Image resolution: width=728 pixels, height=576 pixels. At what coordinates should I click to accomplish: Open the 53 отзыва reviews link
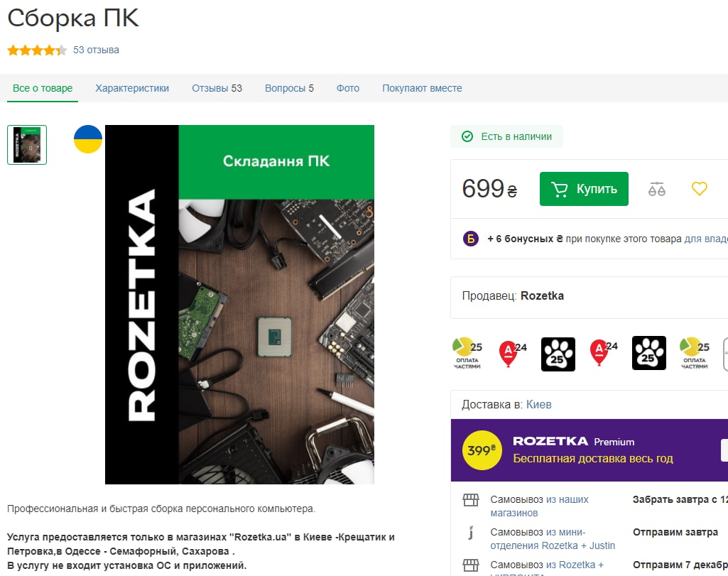96,50
